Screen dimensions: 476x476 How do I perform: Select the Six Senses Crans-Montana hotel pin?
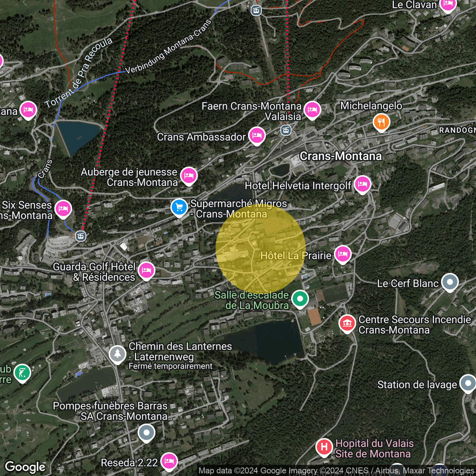[63, 209]
